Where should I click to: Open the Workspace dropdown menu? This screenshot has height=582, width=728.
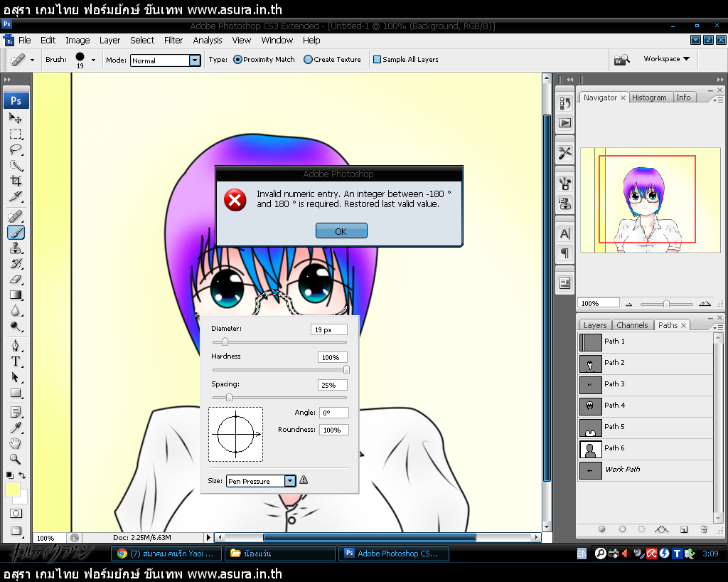666,59
